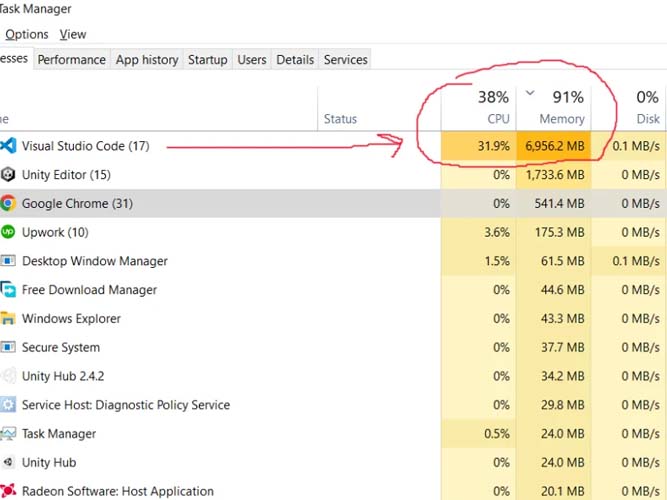The height and width of the screenshot is (500, 667).
Task: Click the Visual Studio Code icon
Action: click(8, 146)
